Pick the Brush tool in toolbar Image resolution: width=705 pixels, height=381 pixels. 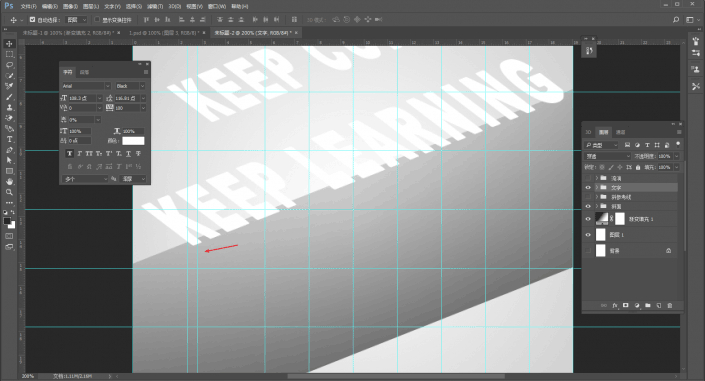(x=9, y=97)
